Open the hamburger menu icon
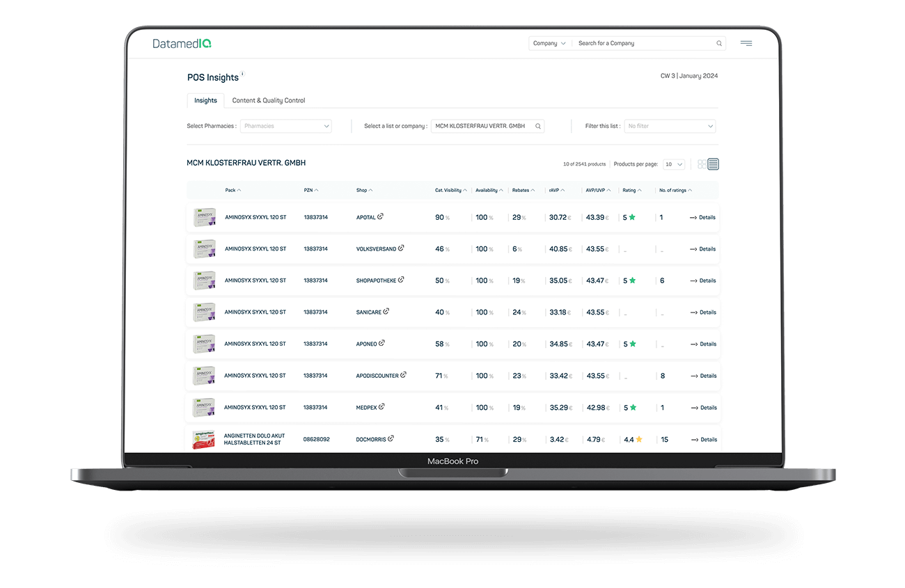This screenshot has height=588, width=905. 746,43
